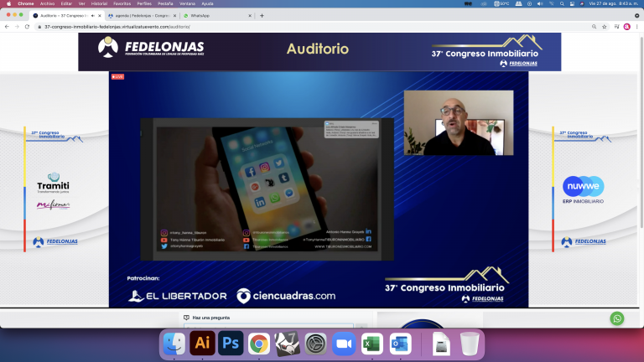The width and height of the screenshot is (644, 362).
Task: Click the Fedelonjas logo in the header banner
Action: (x=151, y=47)
